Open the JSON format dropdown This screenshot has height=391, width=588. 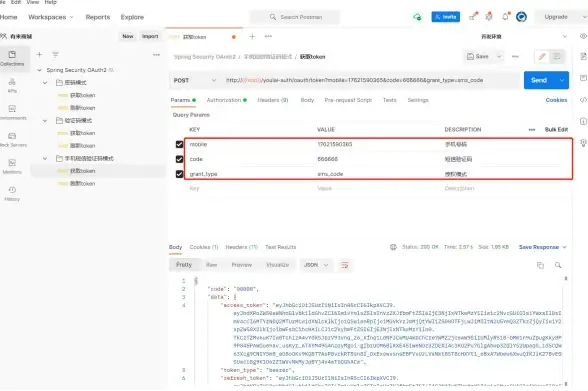tap(316, 265)
